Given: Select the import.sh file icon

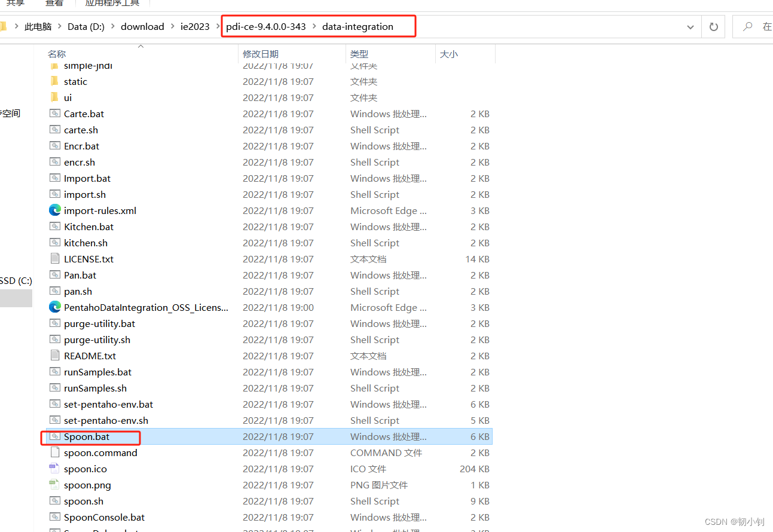Looking at the screenshot, I should pyautogui.click(x=54, y=194).
